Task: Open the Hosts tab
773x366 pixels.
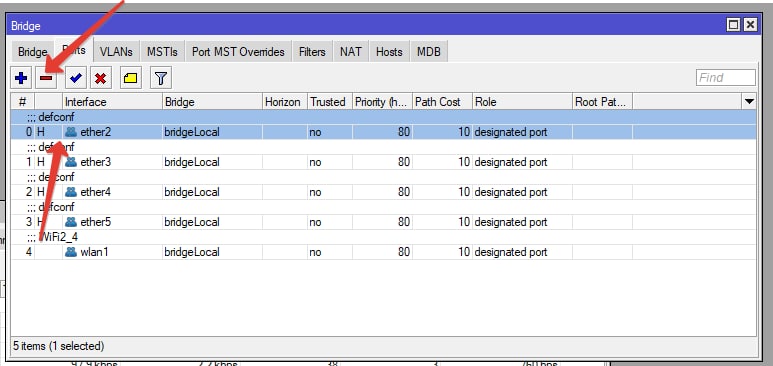Action: (x=389, y=52)
